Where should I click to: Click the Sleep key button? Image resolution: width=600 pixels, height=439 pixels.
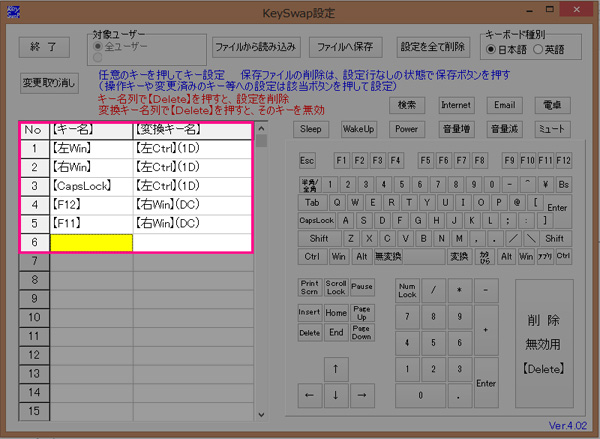point(311,129)
